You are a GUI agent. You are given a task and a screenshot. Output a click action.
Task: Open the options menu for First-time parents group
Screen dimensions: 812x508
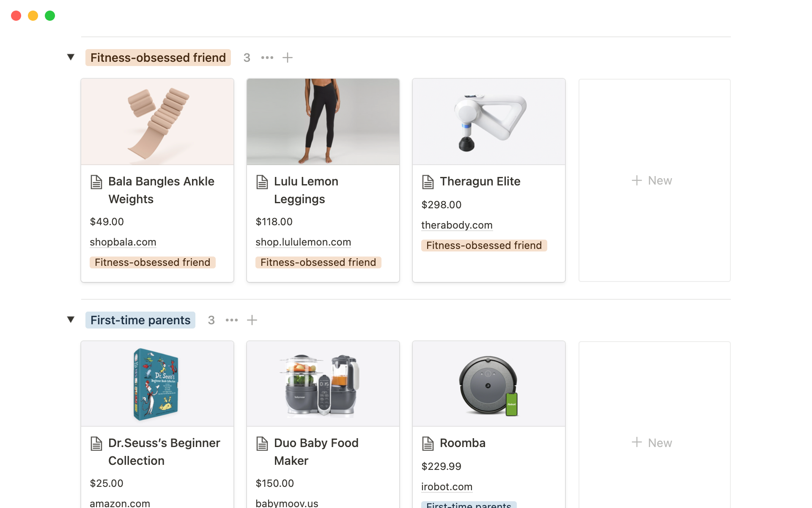[x=231, y=320]
